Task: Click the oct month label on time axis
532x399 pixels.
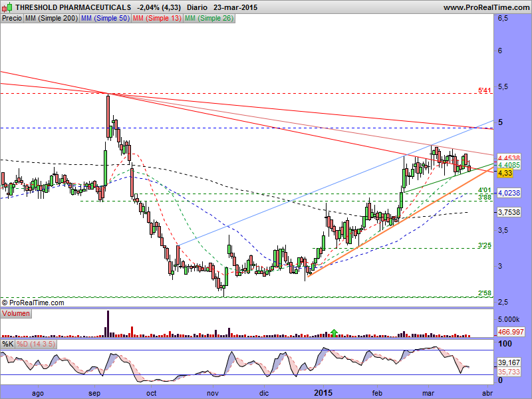Action: [152, 393]
